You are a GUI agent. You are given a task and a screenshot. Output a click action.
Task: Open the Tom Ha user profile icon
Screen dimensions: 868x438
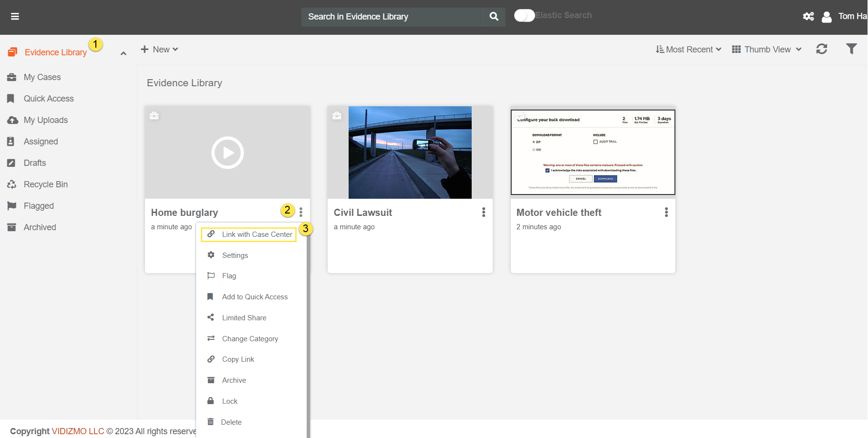click(827, 17)
